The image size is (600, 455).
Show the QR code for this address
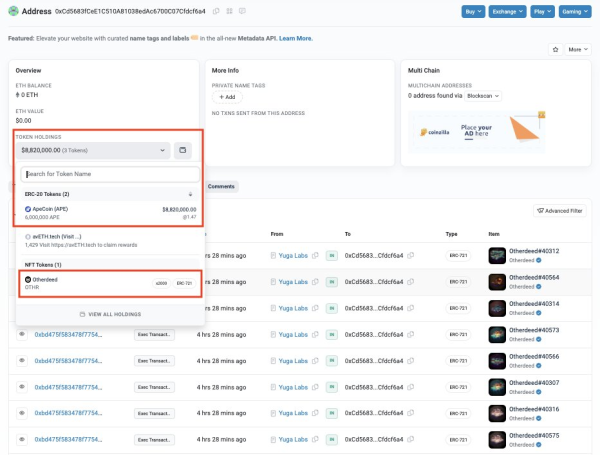coord(229,11)
